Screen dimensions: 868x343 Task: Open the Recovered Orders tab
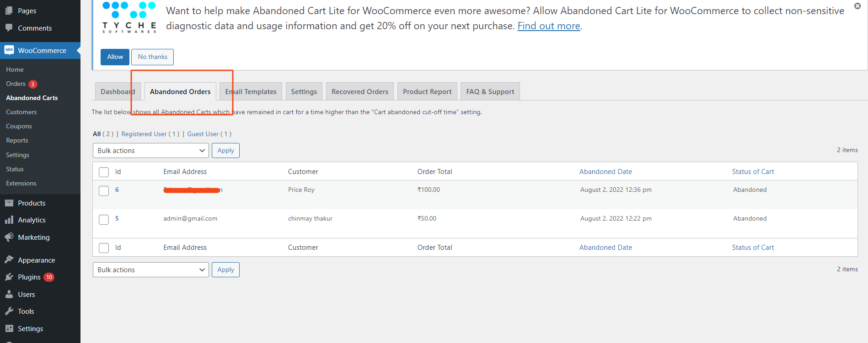tap(360, 91)
